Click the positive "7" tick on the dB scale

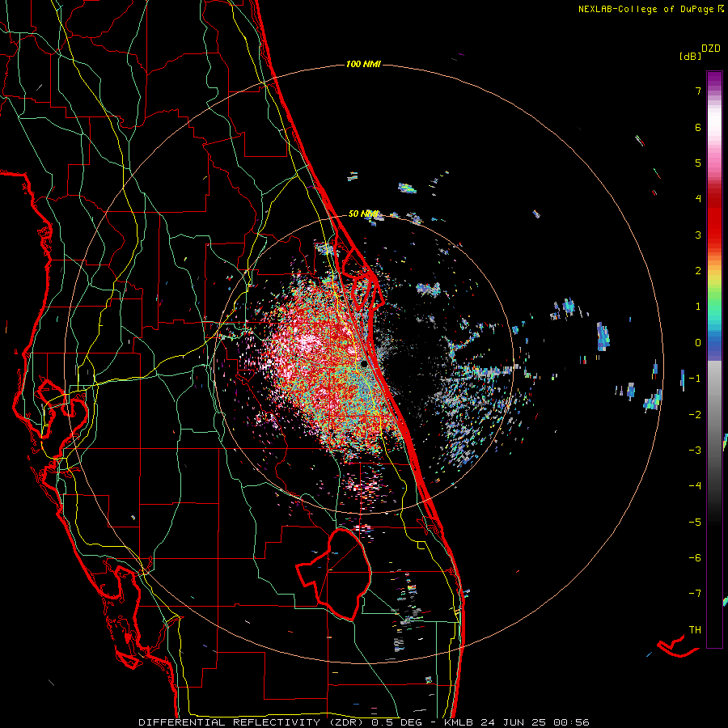tap(698, 91)
